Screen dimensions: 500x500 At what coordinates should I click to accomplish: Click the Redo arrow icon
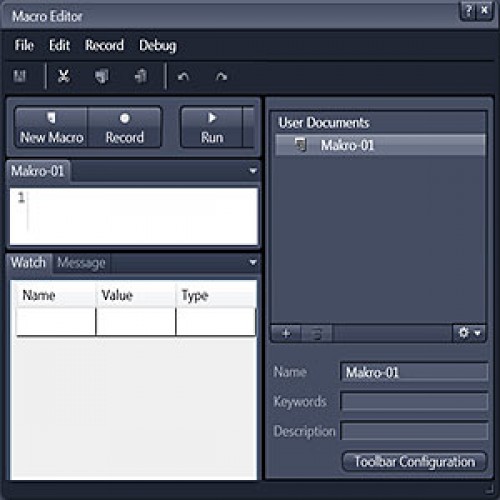tap(221, 77)
